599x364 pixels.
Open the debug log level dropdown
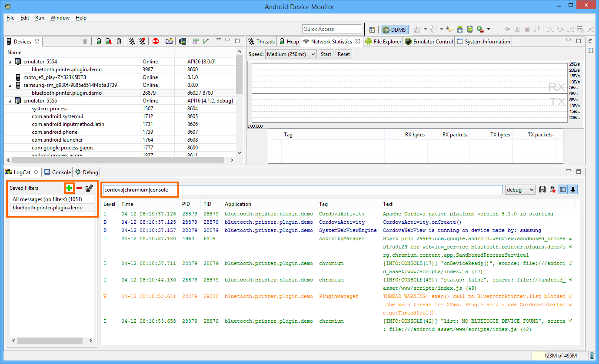(x=520, y=190)
